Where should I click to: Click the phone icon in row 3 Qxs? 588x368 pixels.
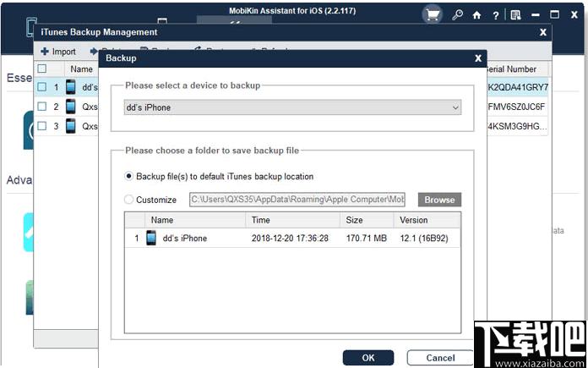[70, 126]
